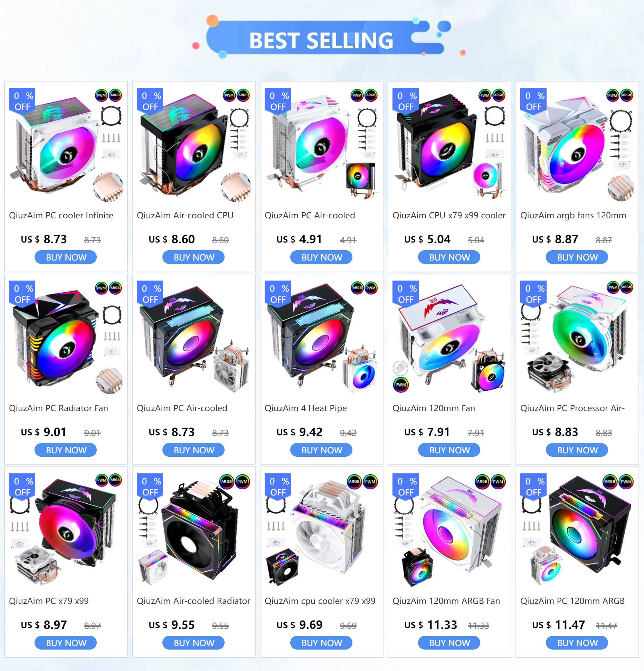Open the QiuzAim argb fans 120mm title link
The width and height of the screenshot is (644, 671).
click(573, 215)
